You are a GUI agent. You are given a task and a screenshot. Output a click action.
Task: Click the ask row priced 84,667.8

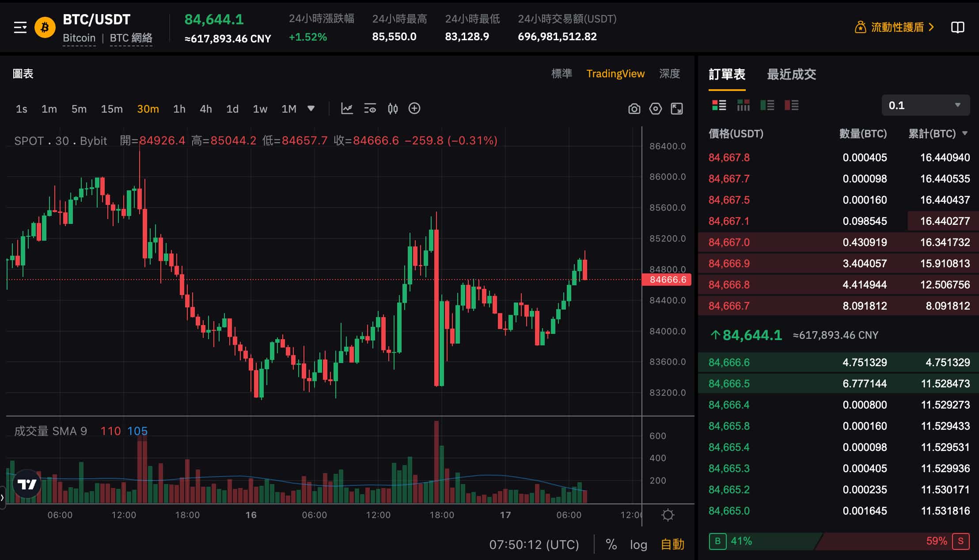click(x=839, y=158)
